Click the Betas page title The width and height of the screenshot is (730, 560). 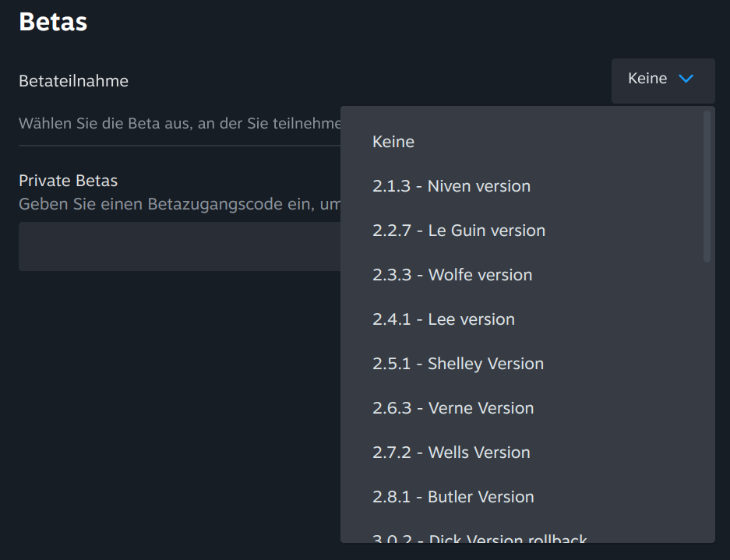pyautogui.click(x=53, y=22)
